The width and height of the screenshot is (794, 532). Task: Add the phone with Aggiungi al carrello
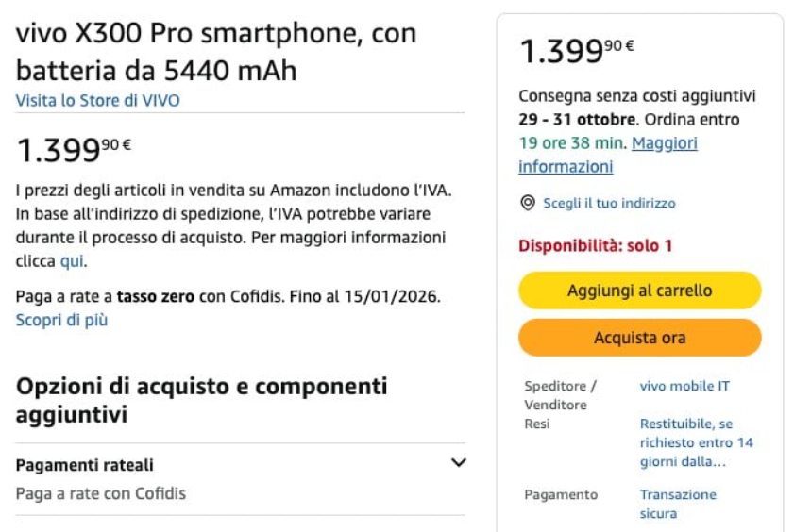[x=639, y=291]
